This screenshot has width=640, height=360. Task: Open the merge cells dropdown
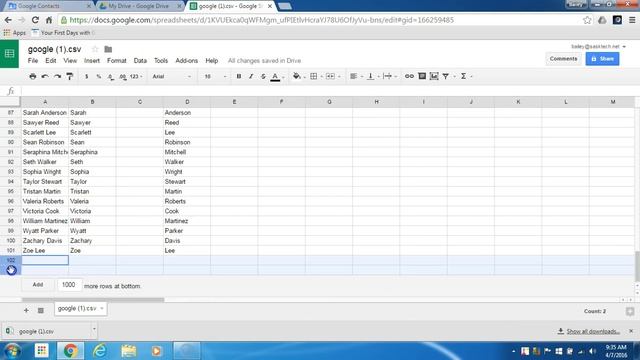[333, 76]
